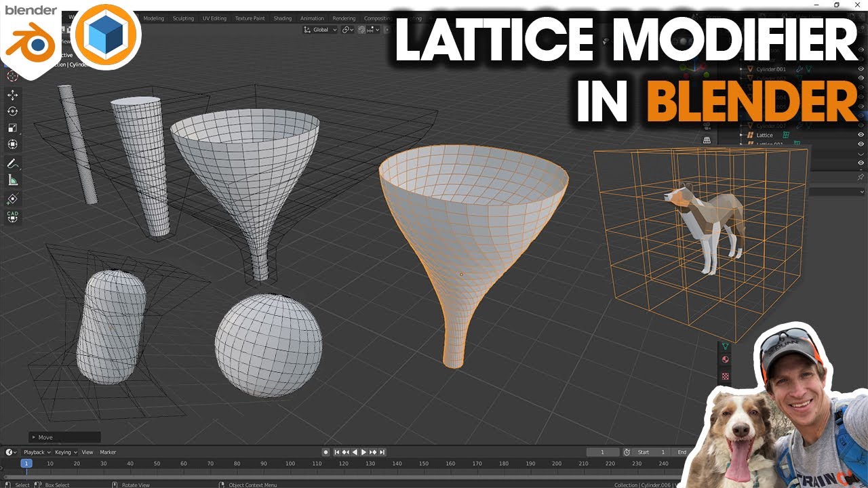This screenshot has width=868, height=488.
Task: Hide Cylinder.007 with its eye icon
Action: [x=861, y=126]
